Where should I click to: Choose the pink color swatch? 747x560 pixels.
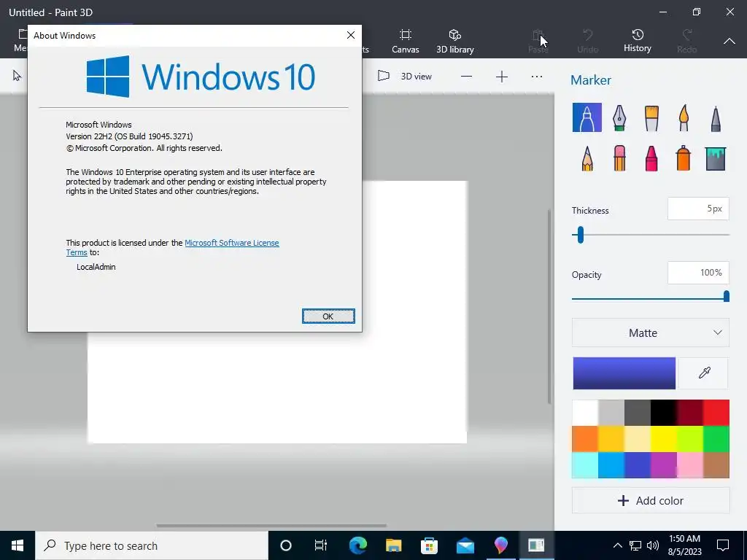(x=690, y=464)
